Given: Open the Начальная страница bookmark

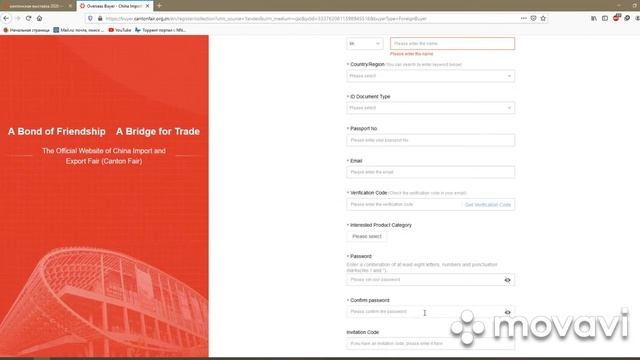Looking at the screenshot, I should 27,30.
